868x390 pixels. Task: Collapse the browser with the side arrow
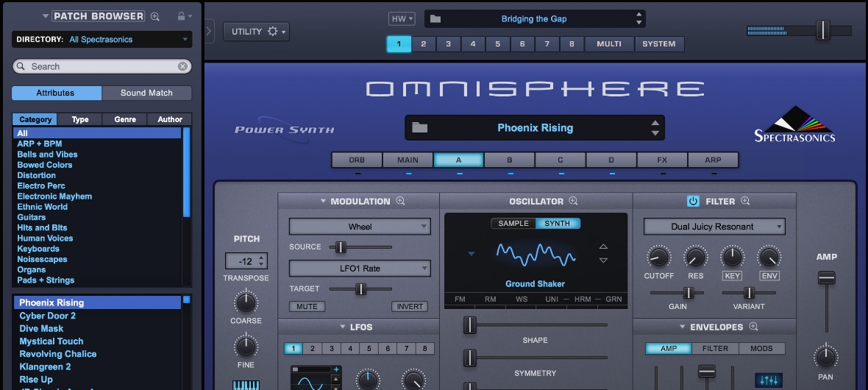point(209,31)
